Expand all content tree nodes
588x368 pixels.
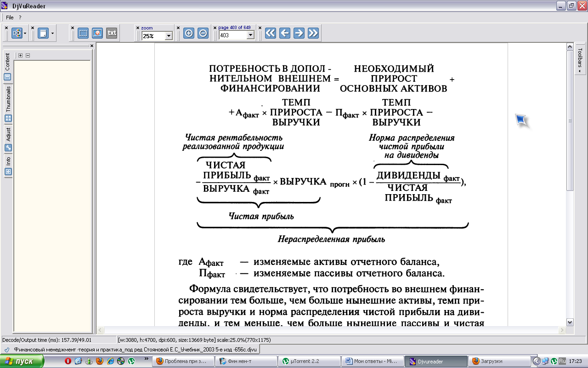coord(20,55)
